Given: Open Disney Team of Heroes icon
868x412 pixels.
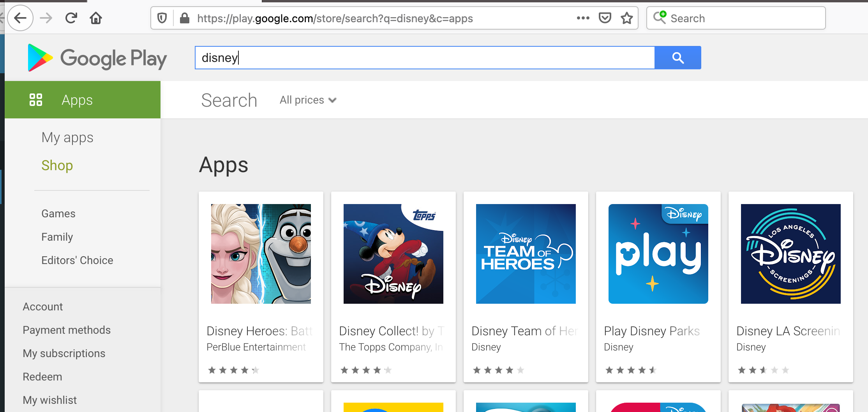Looking at the screenshot, I should point(526,254).
